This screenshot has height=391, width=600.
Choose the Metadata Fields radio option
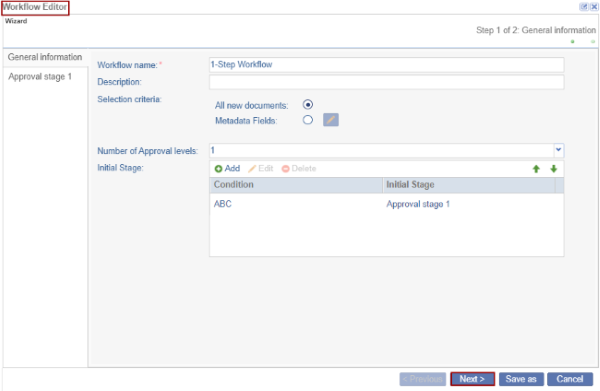[x=308, y=120]
